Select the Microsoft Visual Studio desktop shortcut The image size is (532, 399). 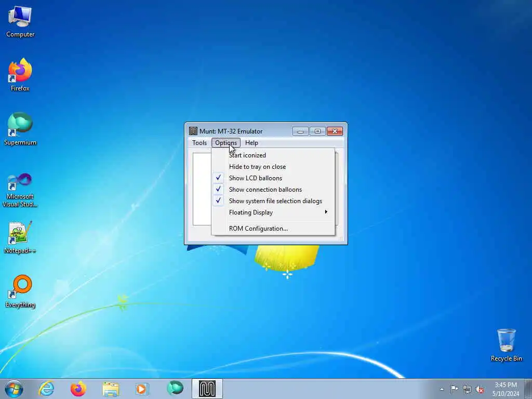coord(20,190)
